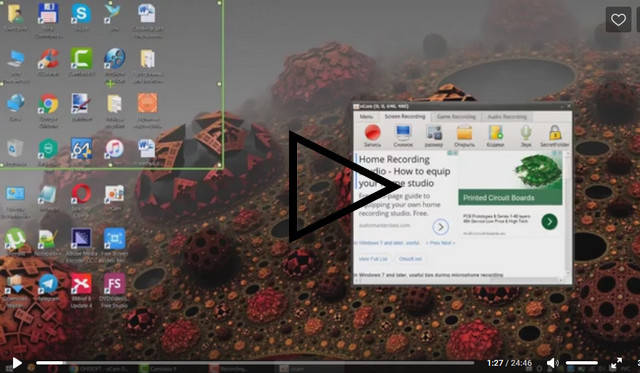Screen dimensions: 640x373
Task: Click the video progress bar track
Action: click(x=255, y=362)
